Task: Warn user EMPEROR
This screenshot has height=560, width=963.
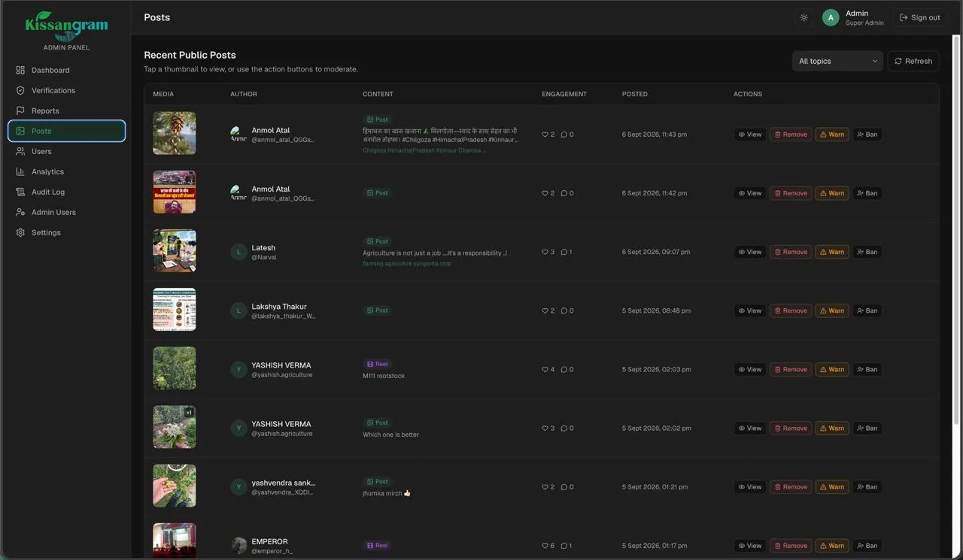Action: coord(832,546)
